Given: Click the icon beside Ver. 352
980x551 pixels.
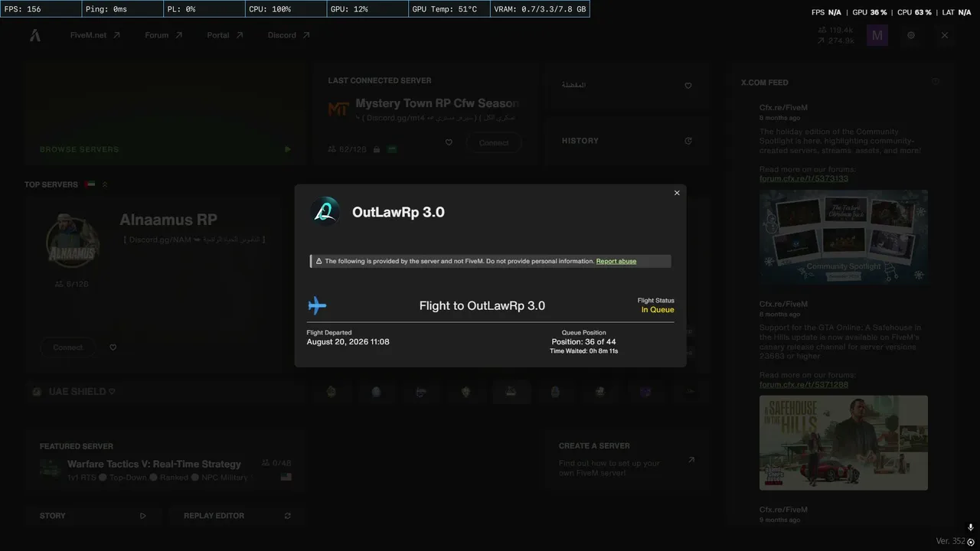Looking at the screenshot, I should (x=971, y=542).
